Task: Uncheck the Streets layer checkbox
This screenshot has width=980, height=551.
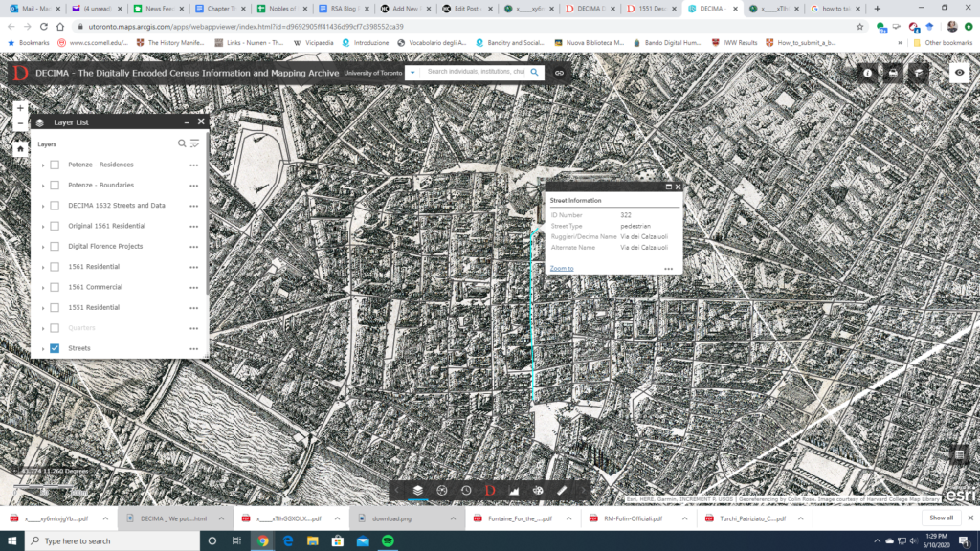Action: [55, 348]
